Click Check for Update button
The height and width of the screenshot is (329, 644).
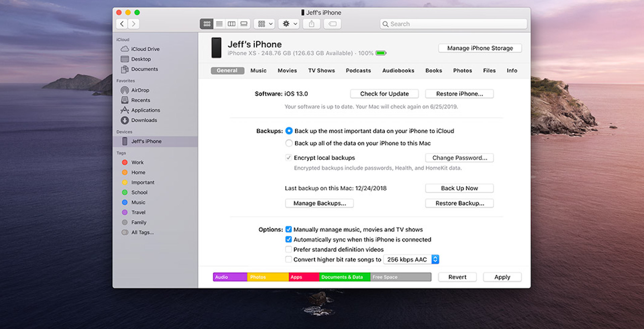[384, 94]
